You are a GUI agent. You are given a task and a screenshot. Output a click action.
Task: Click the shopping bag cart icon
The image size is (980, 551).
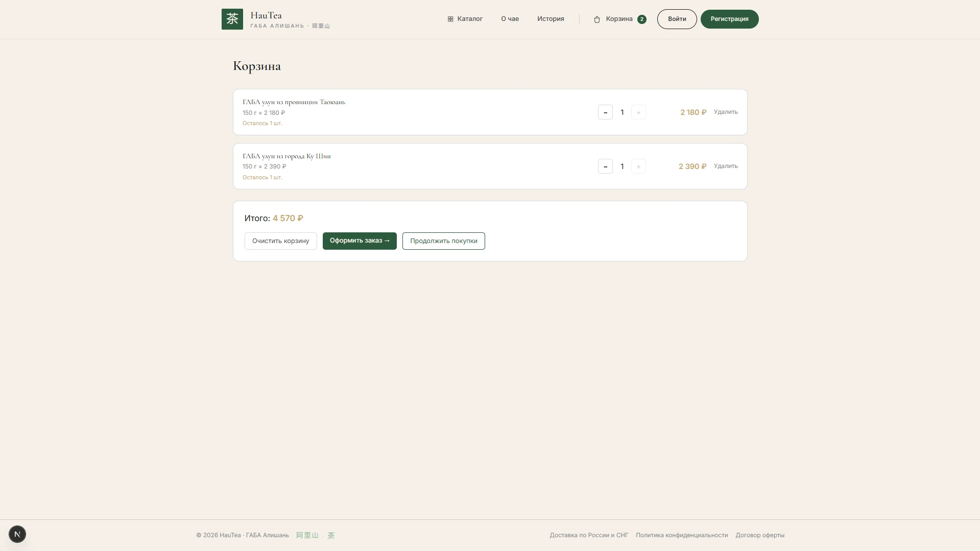[x=597, y=19]
